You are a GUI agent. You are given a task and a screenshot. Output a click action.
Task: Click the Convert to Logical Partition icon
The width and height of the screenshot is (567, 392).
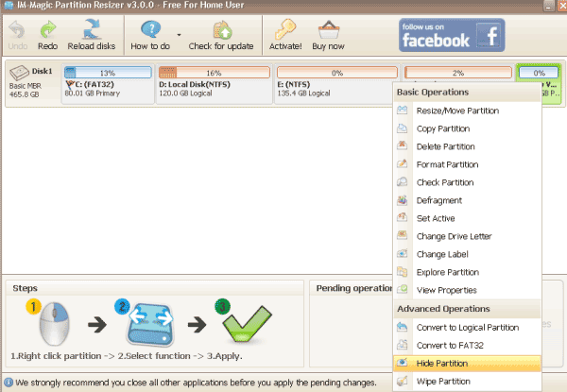tap(403, 327)
